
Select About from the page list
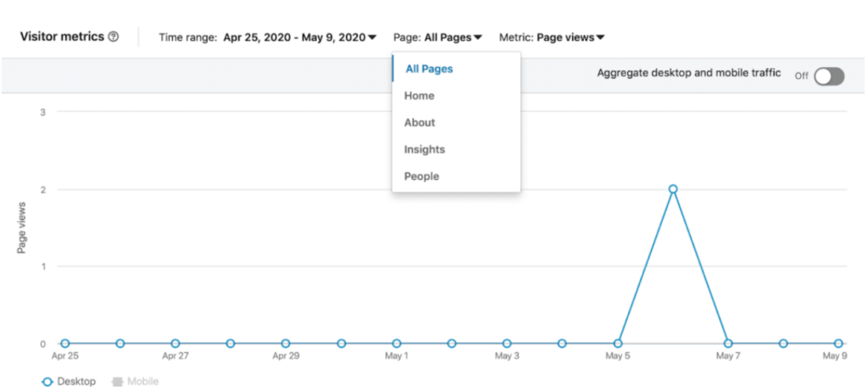tap(420, 122)
